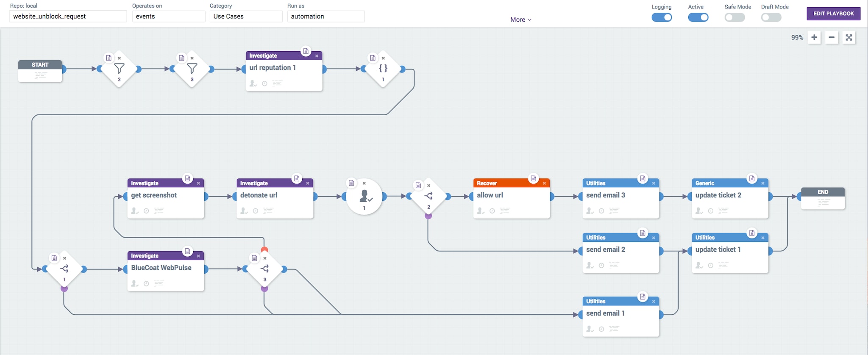Select the END block
This screenshot has width=868, height=355.
click(x=823, y=198)
